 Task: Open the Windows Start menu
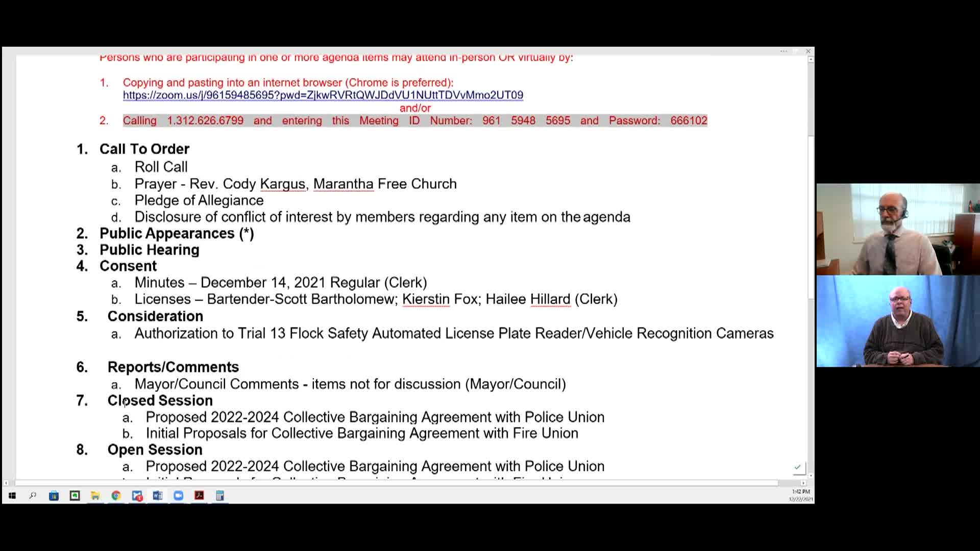pos(12,495)
